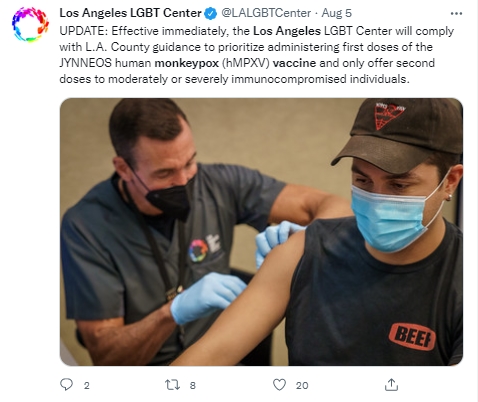
Task: Open the share upload icon
Action: pos(391,385)
